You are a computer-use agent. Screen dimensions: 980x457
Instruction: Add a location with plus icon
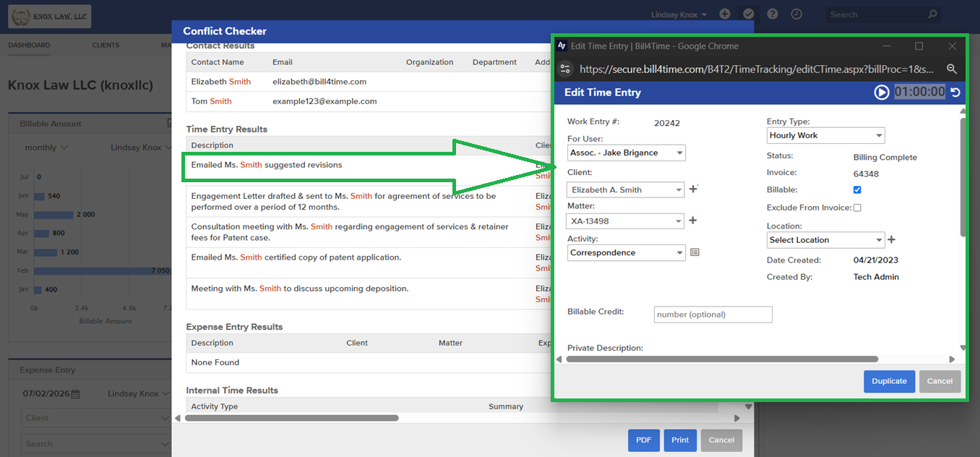pyautogui.click(x=891, y=239)
